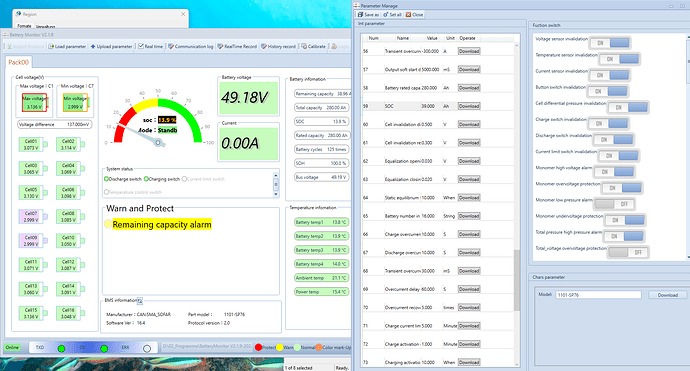
Task: Click the Operate column header
Action: coord(468,38)
